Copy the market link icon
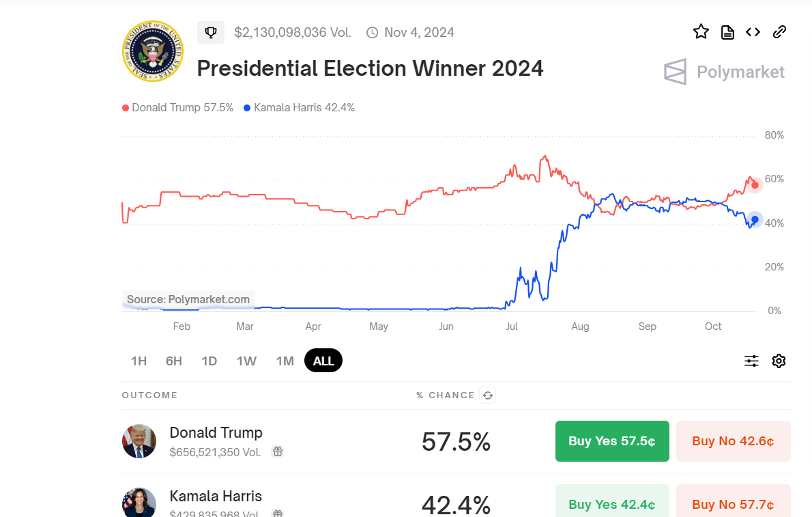The height and width of the screenshot is (517, 812). click(779, 32)
